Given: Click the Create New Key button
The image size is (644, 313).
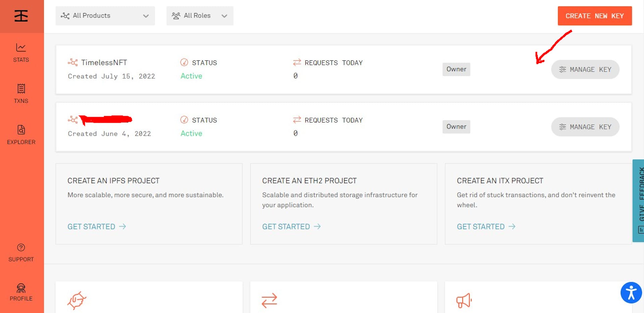Looking at the screenshot, I should pos(595,15).
